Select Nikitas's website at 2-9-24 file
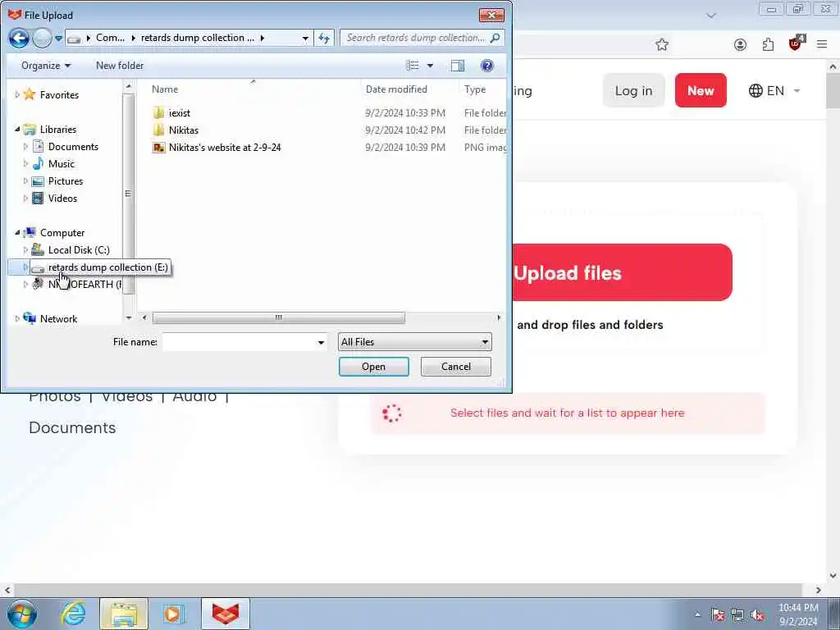Screen dimensions: 840x630 pos(225,148)
